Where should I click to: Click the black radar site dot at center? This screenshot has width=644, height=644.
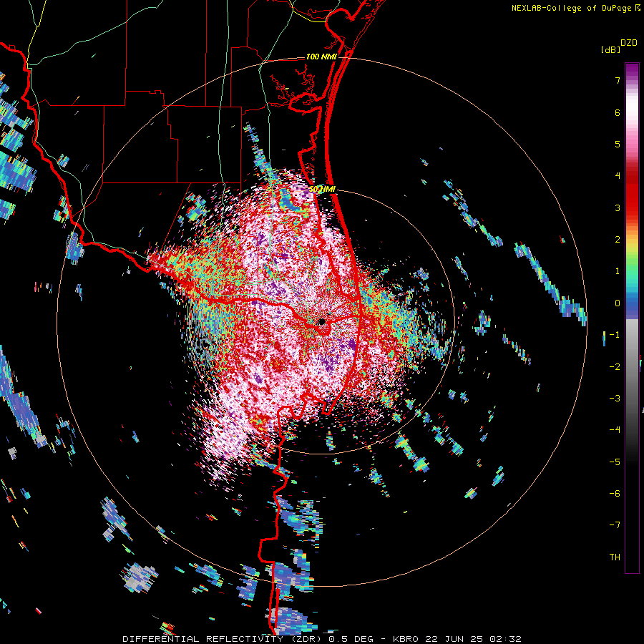click(322, 321)
